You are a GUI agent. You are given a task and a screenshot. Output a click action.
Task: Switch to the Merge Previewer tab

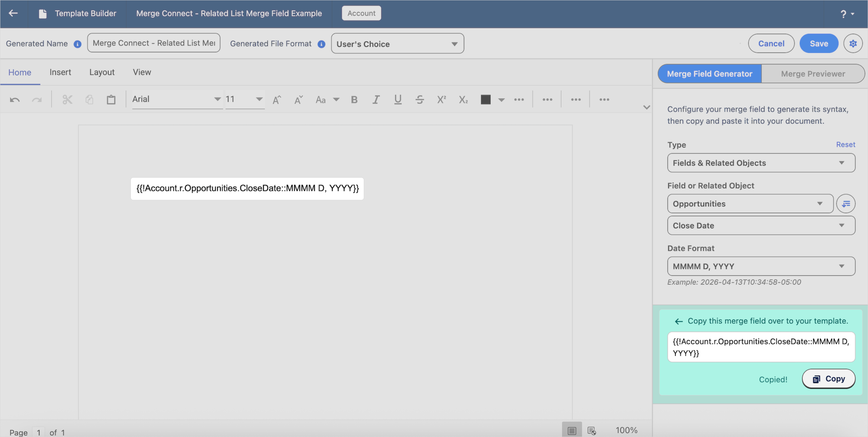[813, 74]
